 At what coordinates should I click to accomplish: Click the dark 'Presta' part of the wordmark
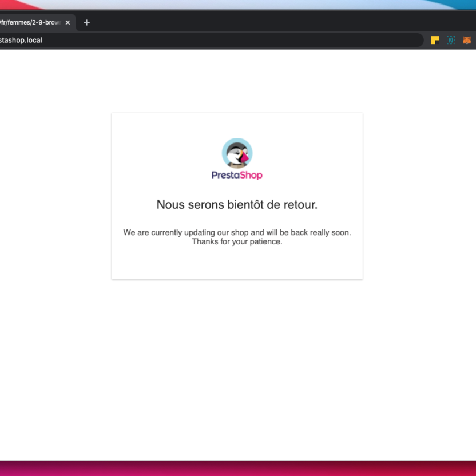tap(226, 175)
